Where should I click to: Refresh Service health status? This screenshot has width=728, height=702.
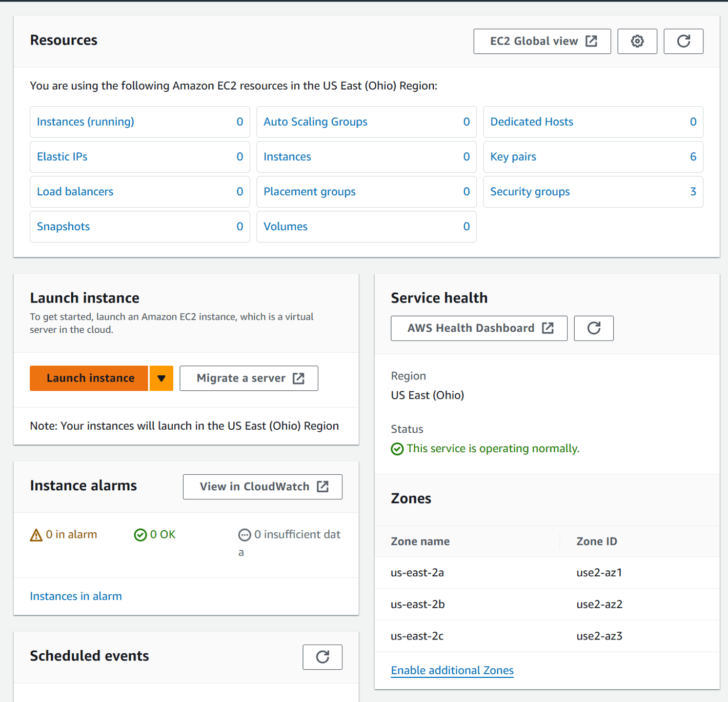(x=594, y=328)
